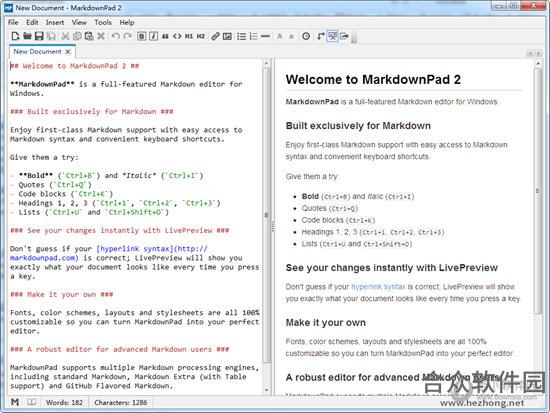550x413 pixels.
Task: Create a new document from toolbar
Action: pos(15,36)
